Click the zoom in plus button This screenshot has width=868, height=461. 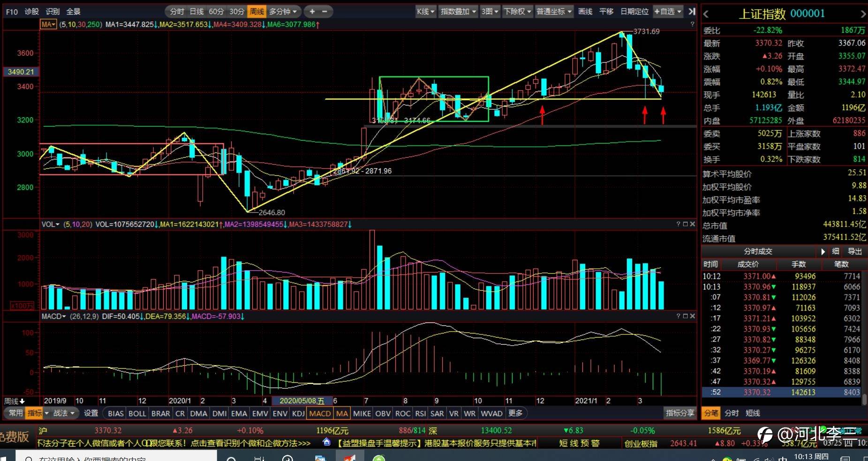(312, 11)
